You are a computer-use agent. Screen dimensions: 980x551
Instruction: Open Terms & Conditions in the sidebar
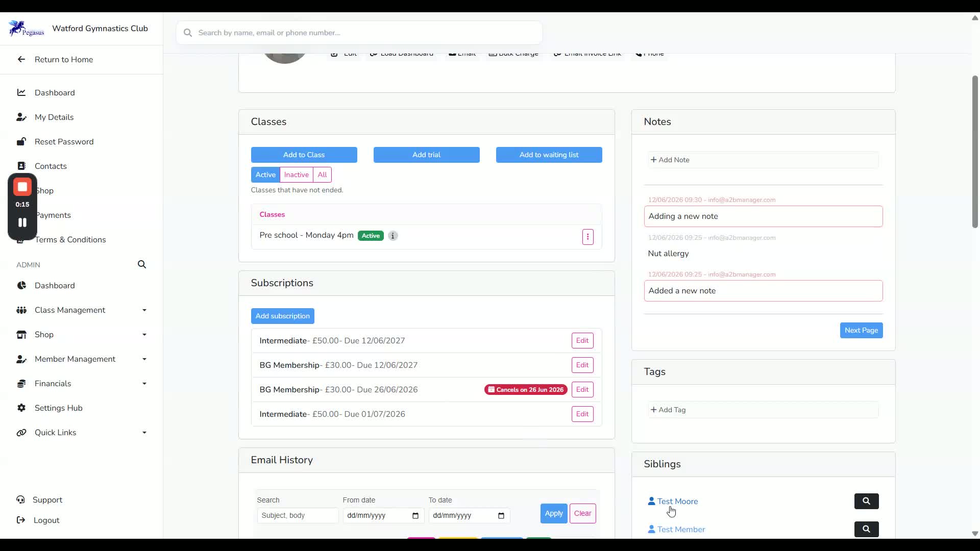70,239
